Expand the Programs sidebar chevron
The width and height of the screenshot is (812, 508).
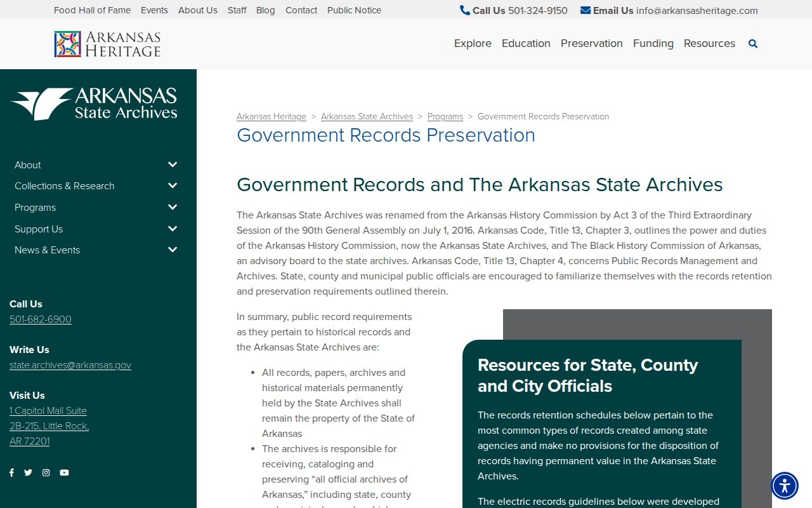coord(173,208)
